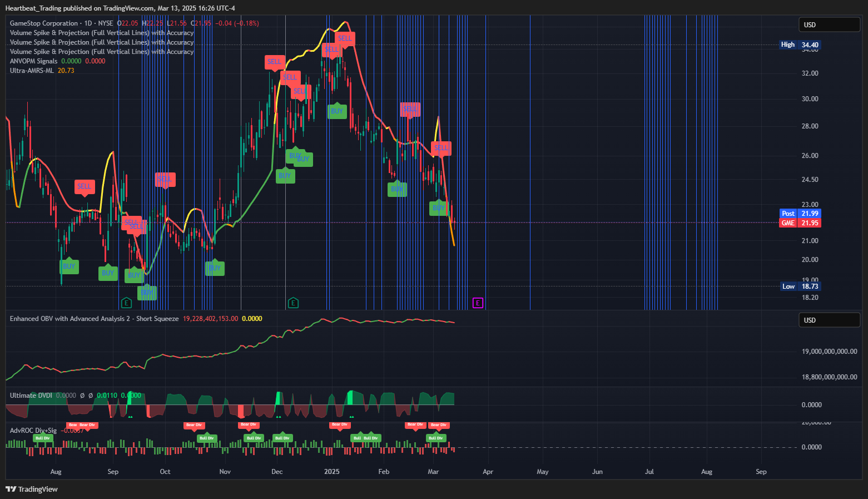Click the Low 18.73 price label

click(x=801, y=286)
